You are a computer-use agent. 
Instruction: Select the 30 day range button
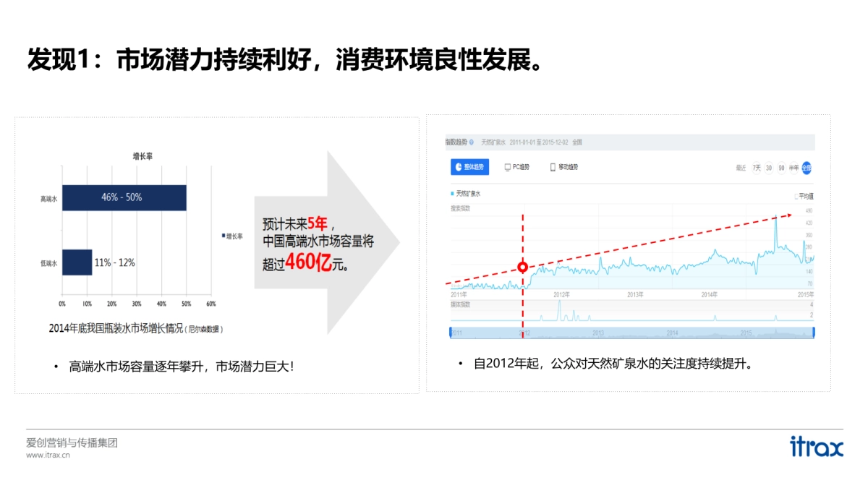769,168
